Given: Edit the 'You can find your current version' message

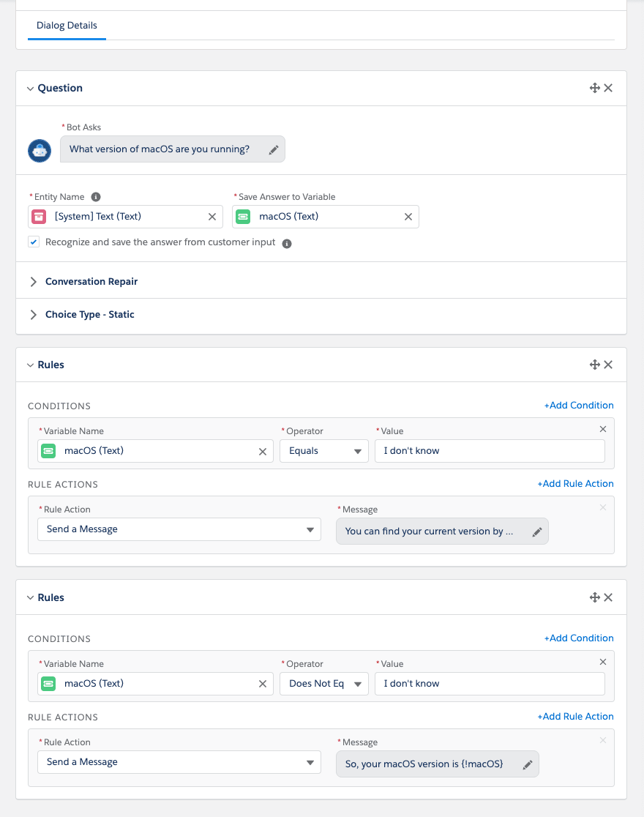Looking at the screenshot, I should [537, 532].
